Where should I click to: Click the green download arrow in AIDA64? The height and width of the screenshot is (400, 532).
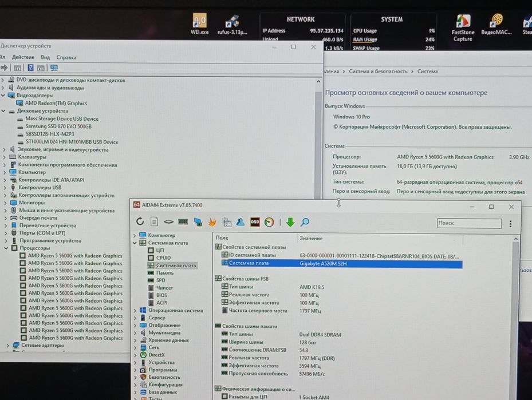[x=290, y=223]
